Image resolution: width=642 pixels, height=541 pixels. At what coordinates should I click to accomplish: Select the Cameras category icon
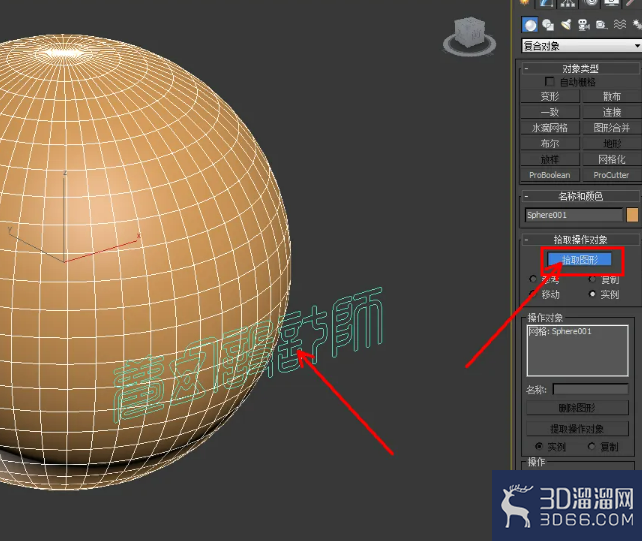point(583,25)
